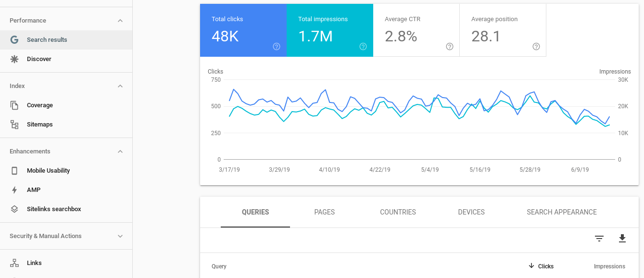Click the filter icon above the query table
644x278 pixels.
tap(599, 238)
